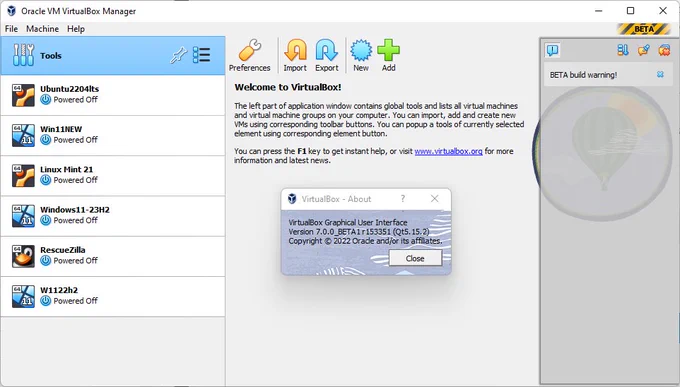This screenshot has width=680, height=387.
Task: Click the notification center speech-bubble icon
Action: pos(552,50)
